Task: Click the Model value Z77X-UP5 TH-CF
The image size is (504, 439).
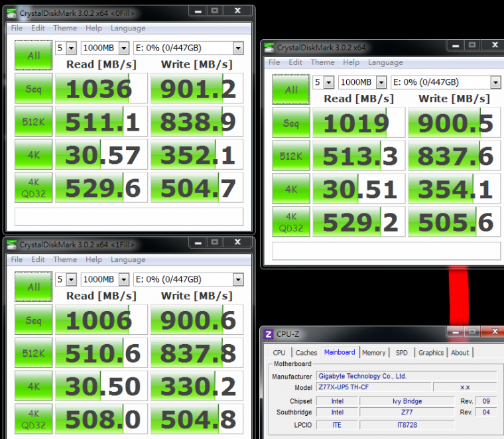Action: pos(373,387)
